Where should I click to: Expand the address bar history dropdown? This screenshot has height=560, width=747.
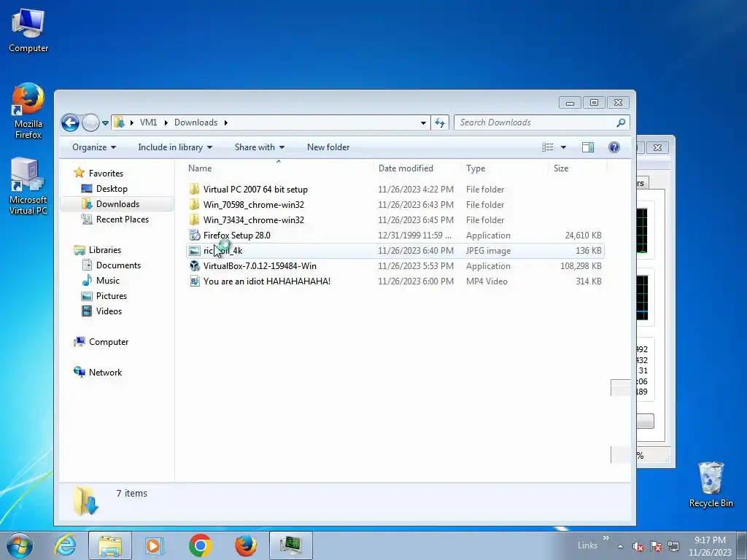click(x=423, y=122)
